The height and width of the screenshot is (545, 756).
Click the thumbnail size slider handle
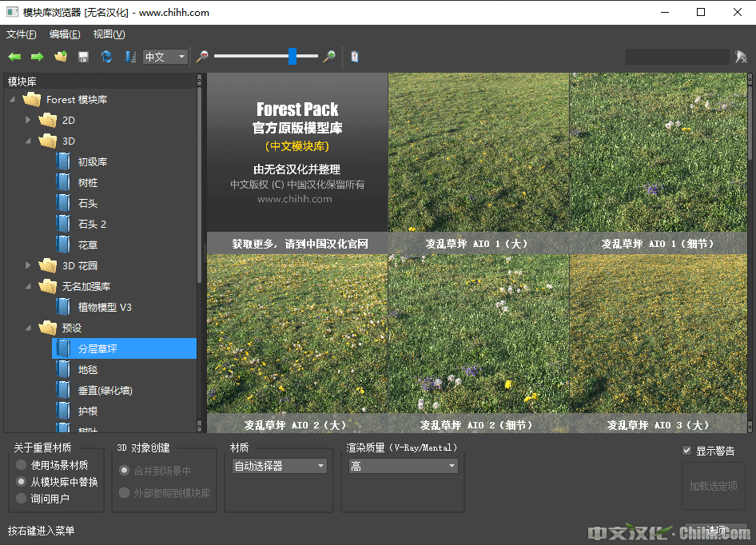292,56
